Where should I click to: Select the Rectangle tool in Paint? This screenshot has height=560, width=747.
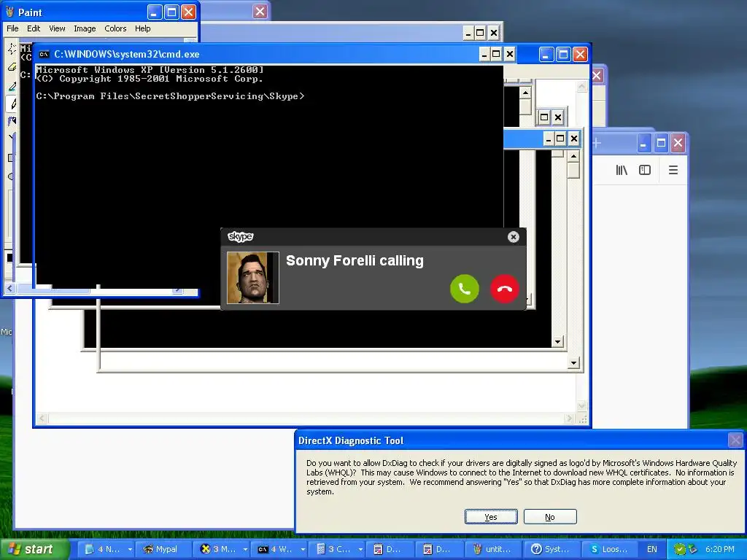[10, 157]
